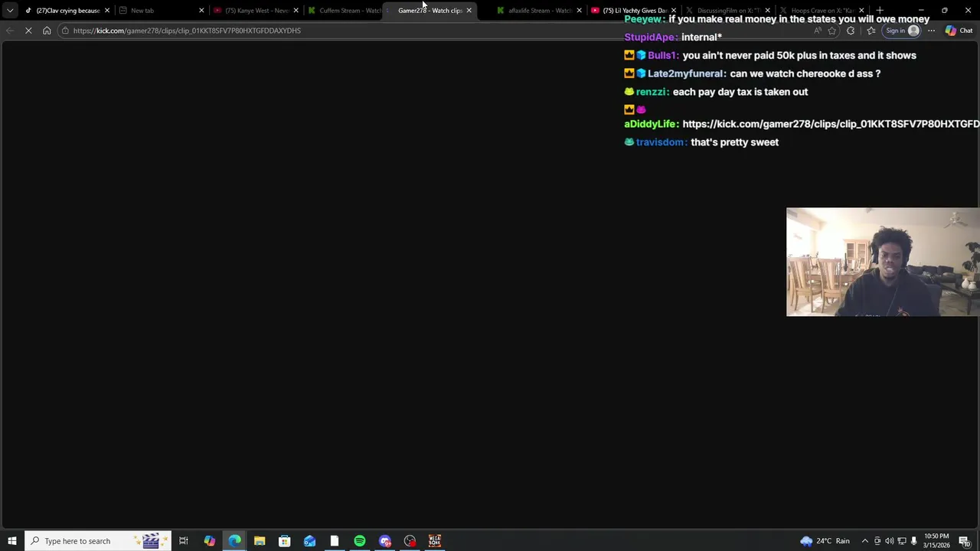Switch to the New tab browser tab
This screenshot has height=551, width=980.
(161, 10)
